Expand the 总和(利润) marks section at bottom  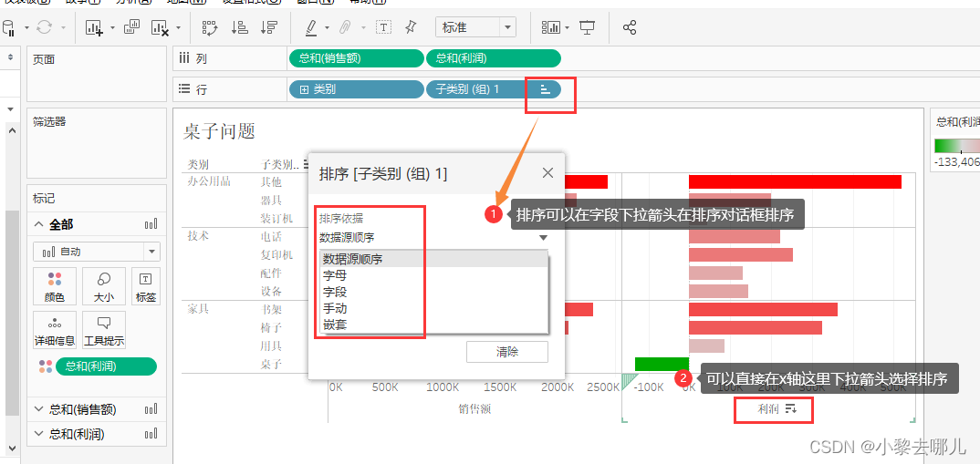click(38, 434)
